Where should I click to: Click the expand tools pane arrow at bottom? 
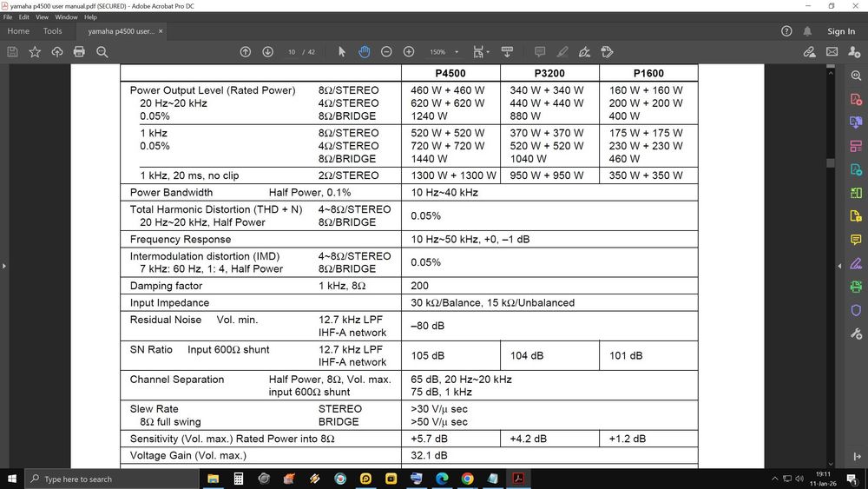pos(857,457)
